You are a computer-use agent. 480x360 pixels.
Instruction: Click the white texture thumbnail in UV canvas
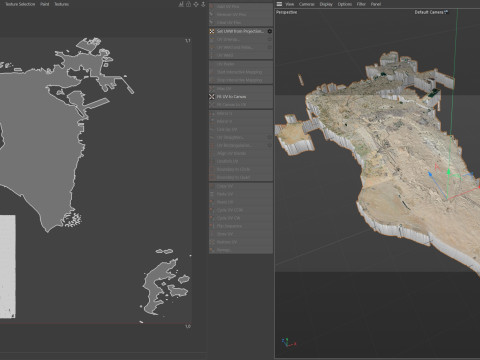pos(7,266)
